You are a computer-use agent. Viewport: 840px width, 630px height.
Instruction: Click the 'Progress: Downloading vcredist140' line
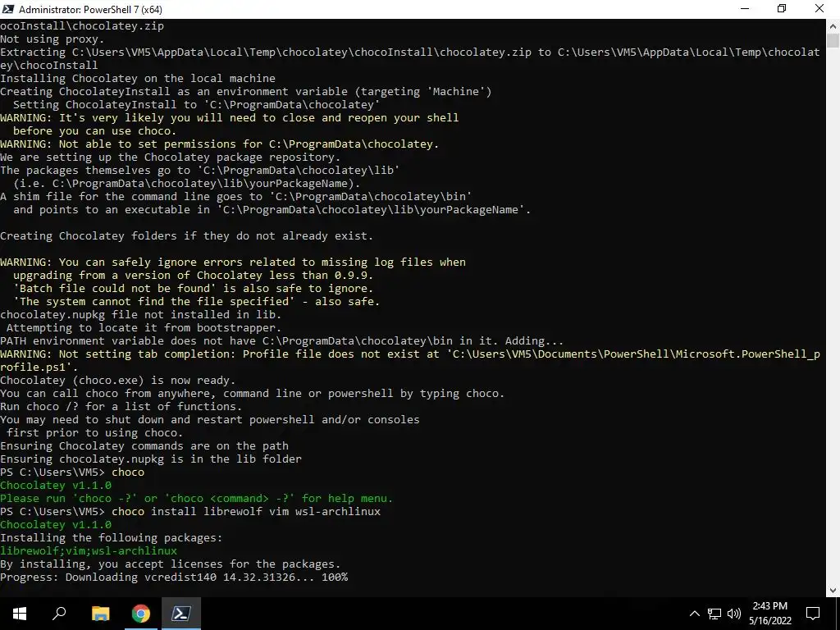[174, 577]
